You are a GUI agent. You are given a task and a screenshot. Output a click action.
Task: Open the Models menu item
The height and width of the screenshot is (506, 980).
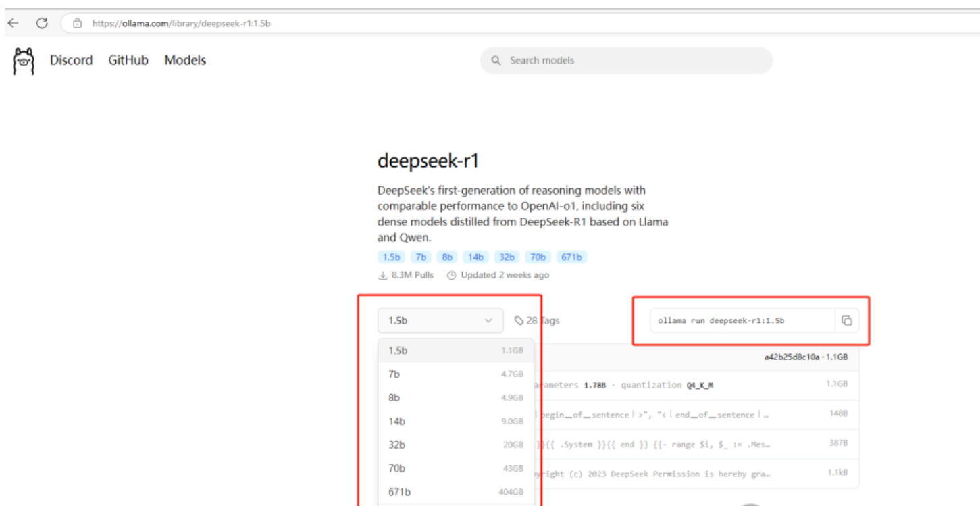[x=184, y=60]
